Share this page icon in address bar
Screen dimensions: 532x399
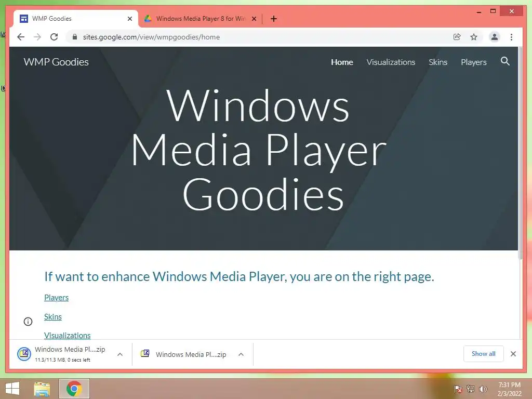click(x=457, y=37)
